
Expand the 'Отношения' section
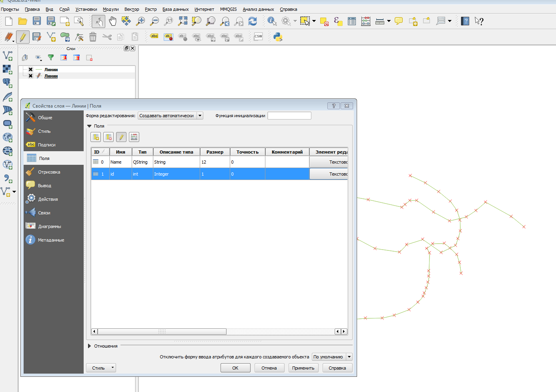(90, 346)
